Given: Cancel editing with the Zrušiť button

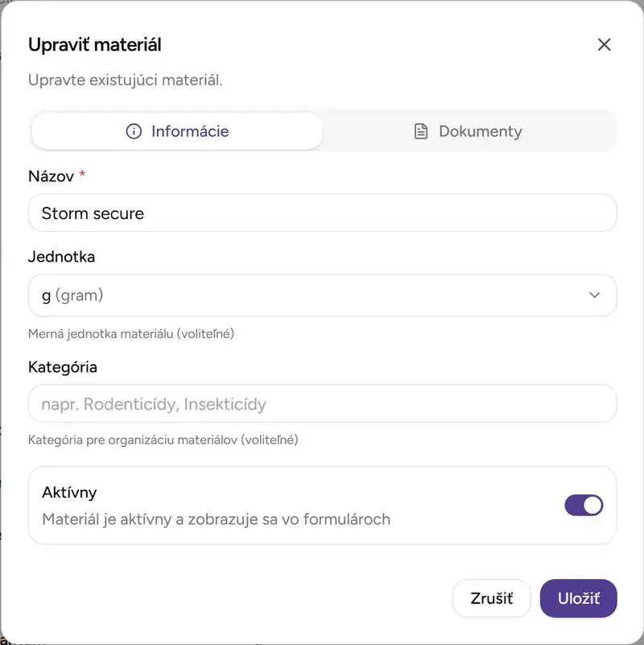Looking at the screenshot, I should pos(491,598).
